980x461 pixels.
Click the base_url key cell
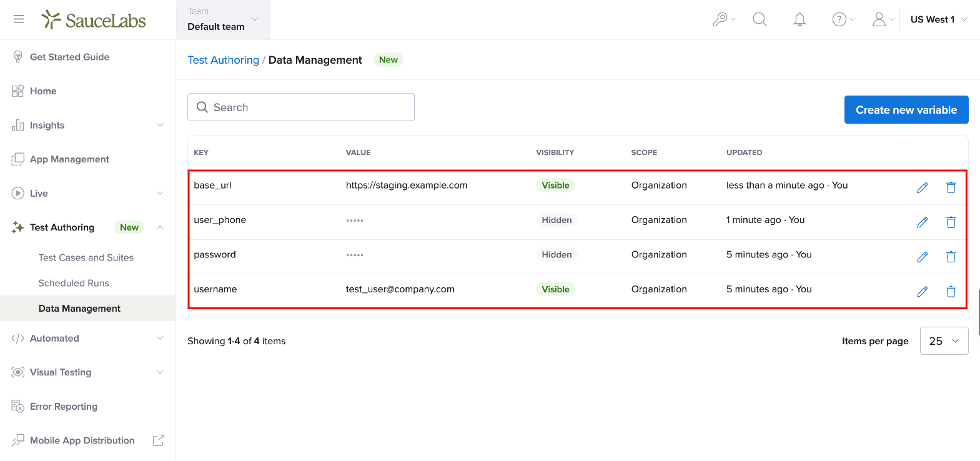[x=212, y=186]
